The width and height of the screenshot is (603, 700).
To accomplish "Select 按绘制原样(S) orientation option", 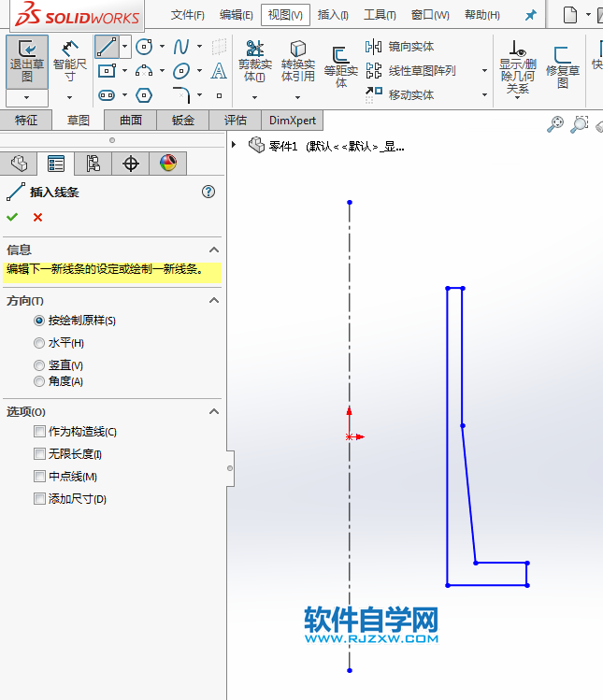I will [x=39, y=321].
